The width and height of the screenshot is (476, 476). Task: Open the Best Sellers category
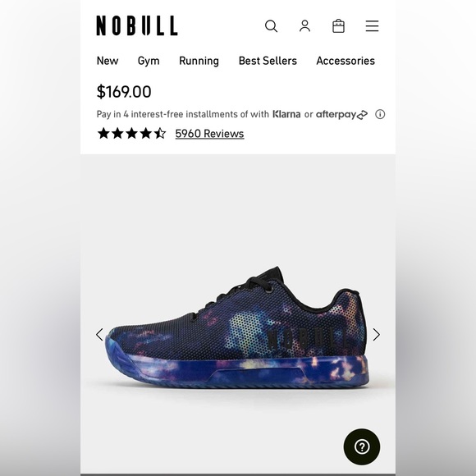pyautogui.click(x=268, y=61)
